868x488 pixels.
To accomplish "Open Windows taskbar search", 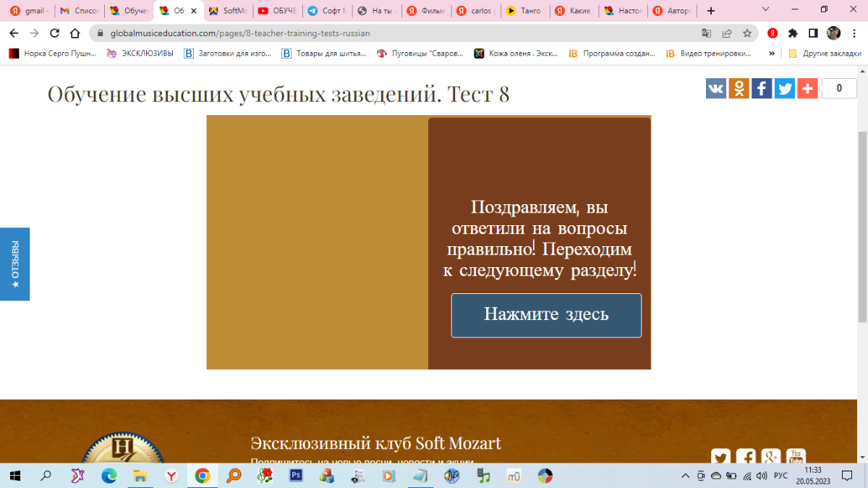I will tap(46, 476).
